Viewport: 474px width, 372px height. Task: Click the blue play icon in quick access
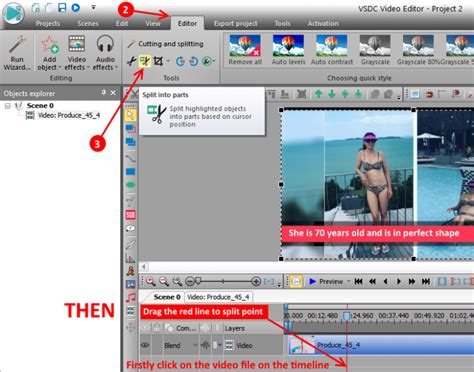click(x=76, y=7)
